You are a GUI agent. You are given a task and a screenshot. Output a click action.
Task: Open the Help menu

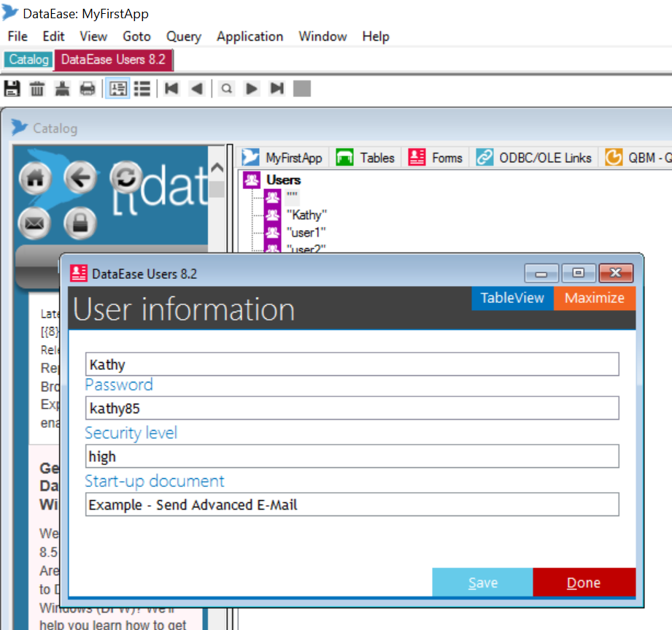click(x=376, y=37)
